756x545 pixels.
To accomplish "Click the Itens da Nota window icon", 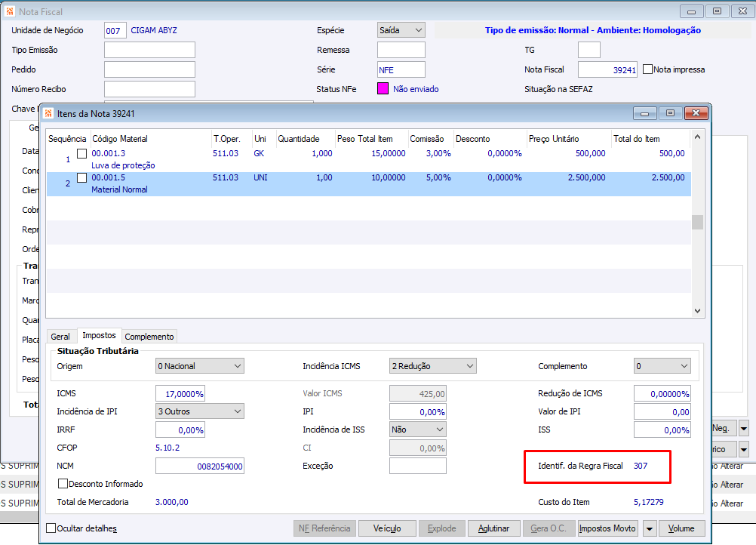I will pyautogui.click(x=49, y=113).
